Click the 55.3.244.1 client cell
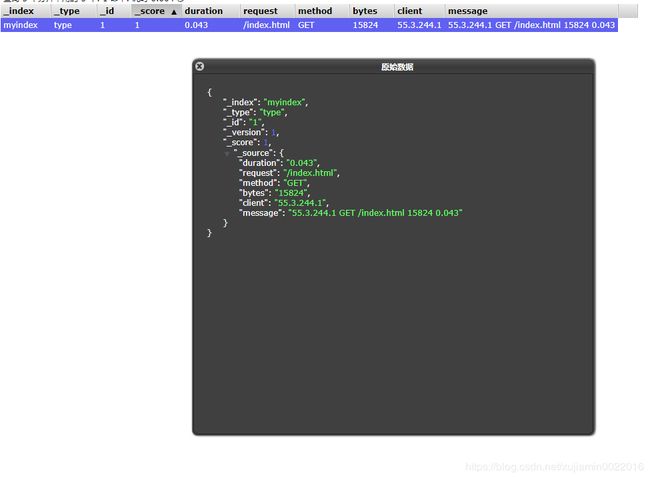Viewport: 650px width, 479px height. pos(419,25)
